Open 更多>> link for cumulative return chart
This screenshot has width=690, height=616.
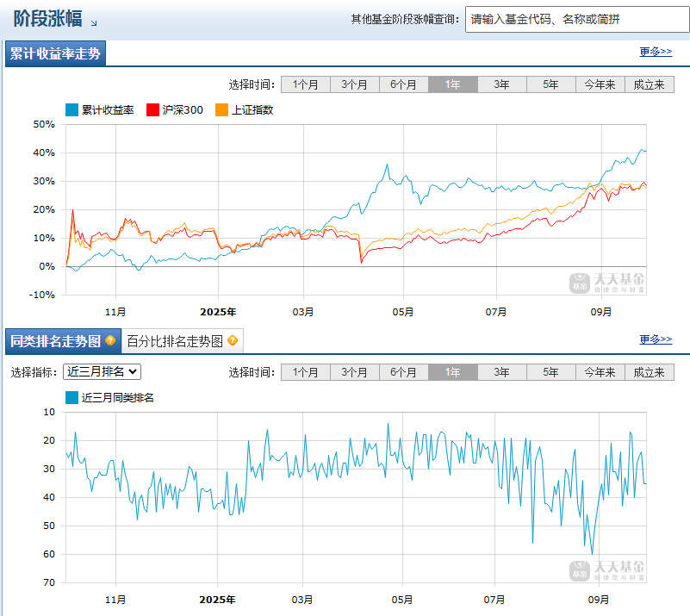point(656,52)
